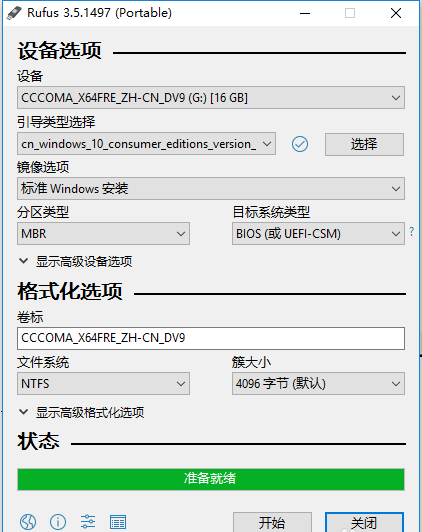Expand 显示高级设备选项
This screenshot has height=532, width=422.
point(75,261)
